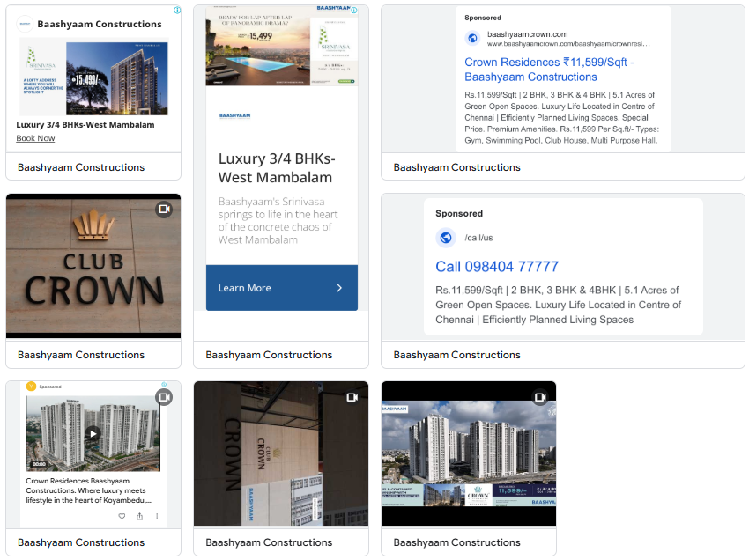Click the Baashyaam Constructions label under the Club Crown card
Viewport: 749px width, 560px height.
pos(81,355)
